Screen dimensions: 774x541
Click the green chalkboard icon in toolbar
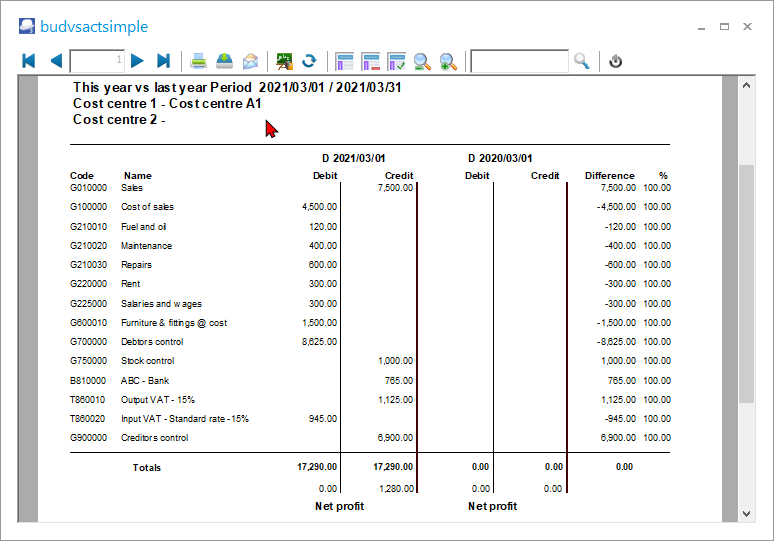tap(285, 61)
